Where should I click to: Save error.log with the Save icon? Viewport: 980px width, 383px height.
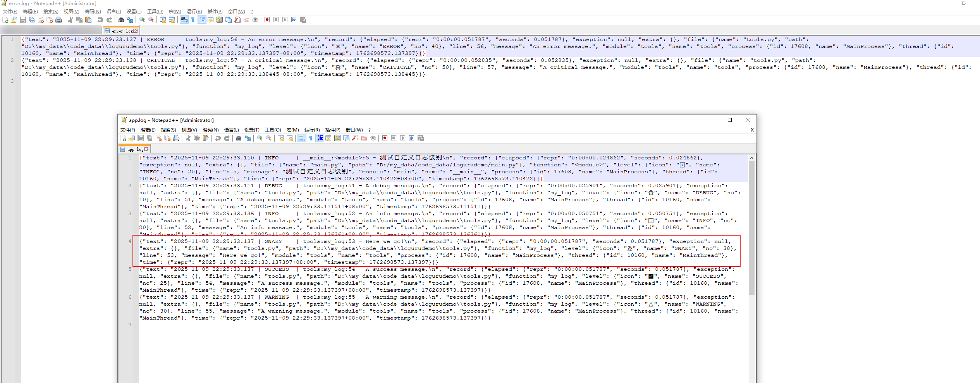pyautogui.click(x=22, y=20)
